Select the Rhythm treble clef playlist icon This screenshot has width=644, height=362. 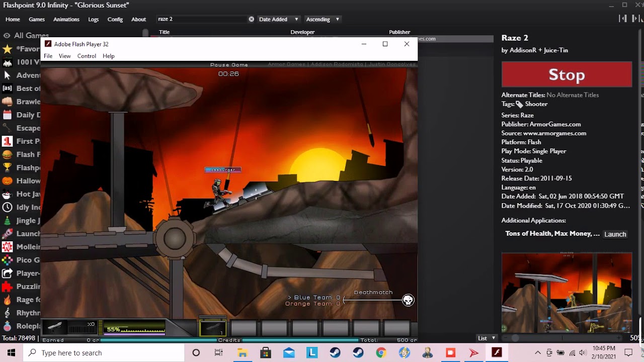(x=7, y=313)
